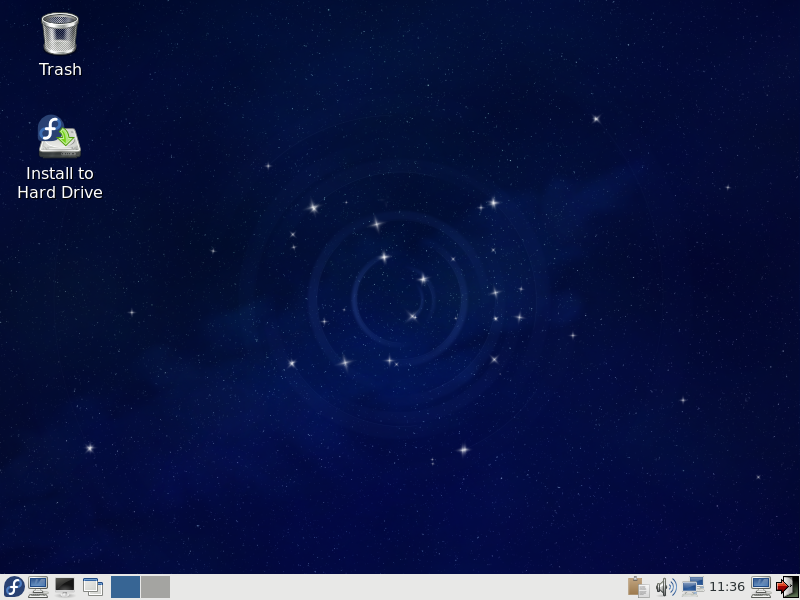
Task: Click the logout door icon
Action: (x=787, y=587)
